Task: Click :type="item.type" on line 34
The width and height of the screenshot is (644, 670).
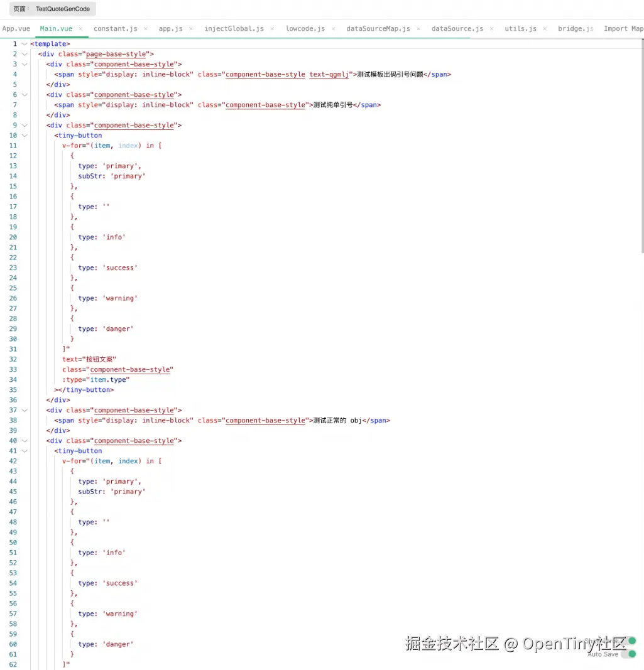Action: [96, 380]
